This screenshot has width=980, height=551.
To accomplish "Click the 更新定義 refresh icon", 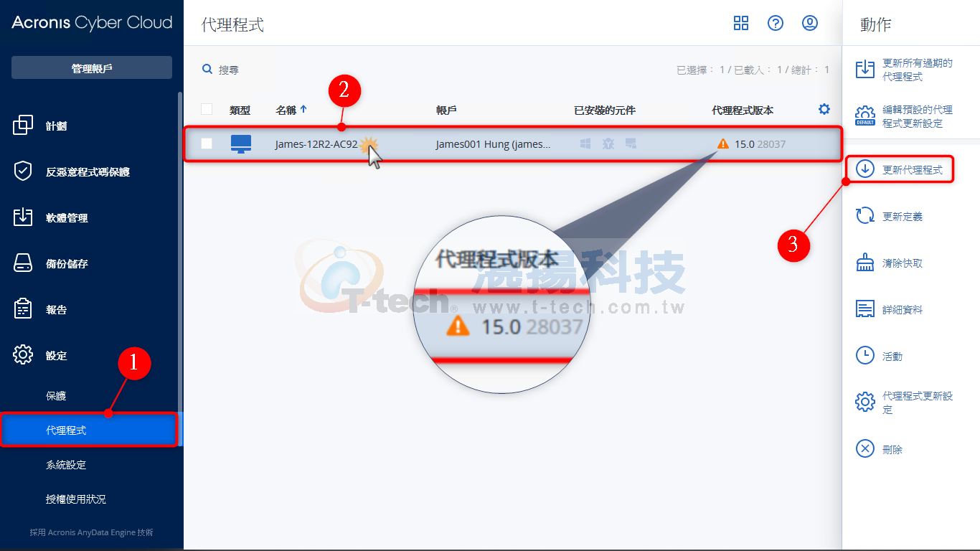I will point(865,216).
